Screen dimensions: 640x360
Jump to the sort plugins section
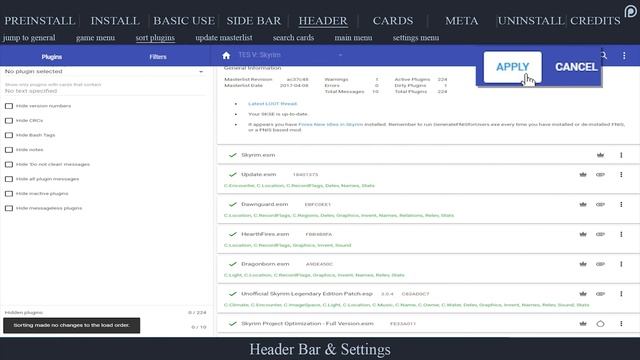click(155, 38)
